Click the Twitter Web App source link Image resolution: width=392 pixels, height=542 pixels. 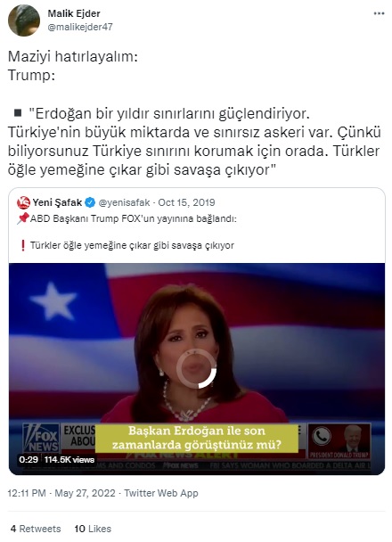pos(161,493)
